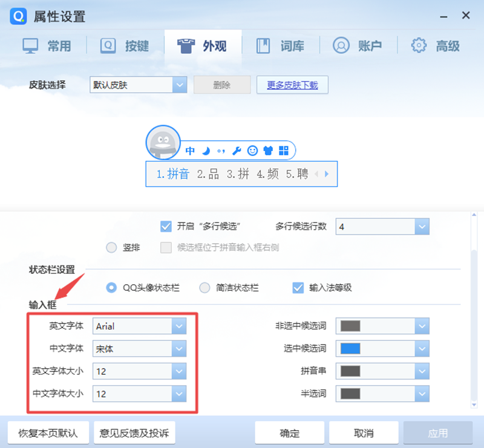Select the punctuation mark icon in preview toolbar
484x448 pixels.
click(x=221, y=149)
